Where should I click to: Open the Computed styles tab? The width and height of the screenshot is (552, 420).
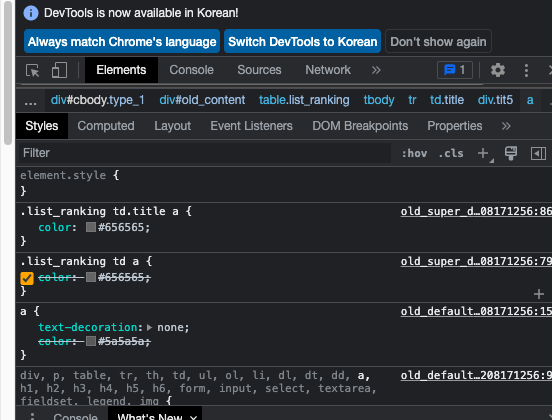[x=106, y=126]
